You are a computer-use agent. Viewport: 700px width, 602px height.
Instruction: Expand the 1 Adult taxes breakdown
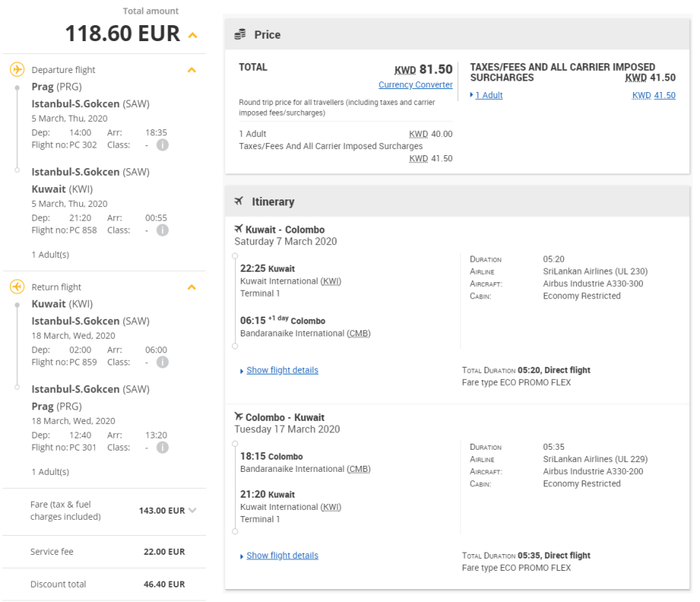click(x=486, y=95)
